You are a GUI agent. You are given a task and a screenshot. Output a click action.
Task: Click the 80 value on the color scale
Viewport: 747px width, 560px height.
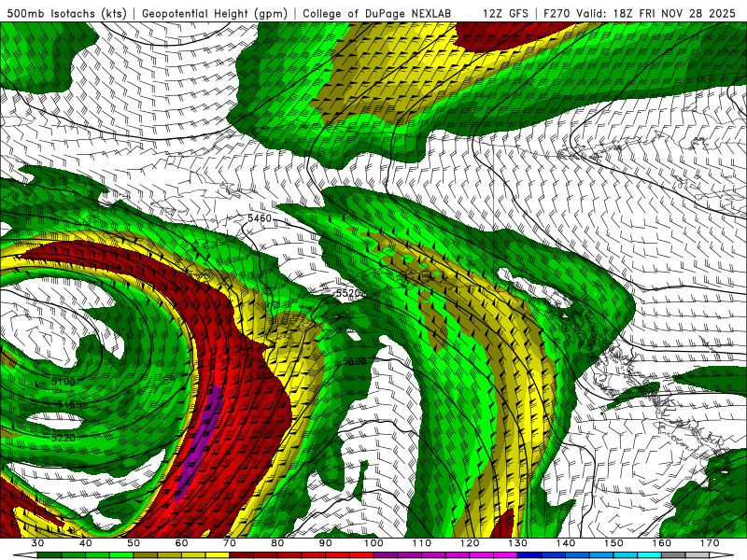click(277, 543)
